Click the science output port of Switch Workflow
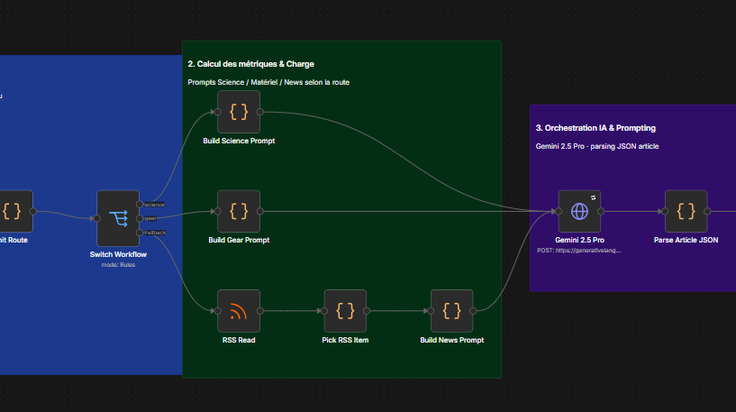The width and height of the screenshot is (736, 412). coord(139,204)
